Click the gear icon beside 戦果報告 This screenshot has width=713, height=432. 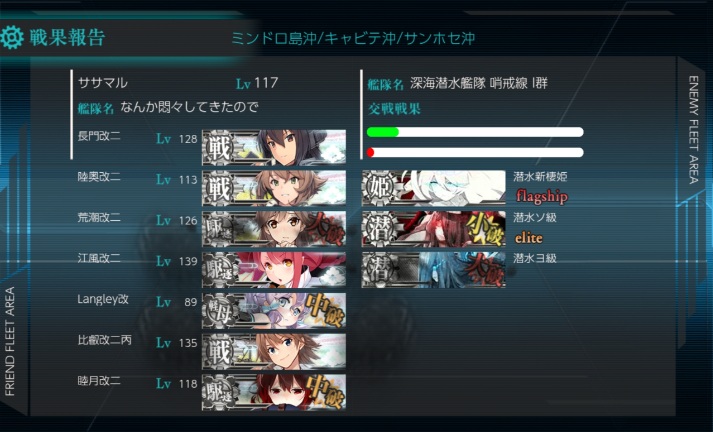pyautogui.click(x=12, y=37)
